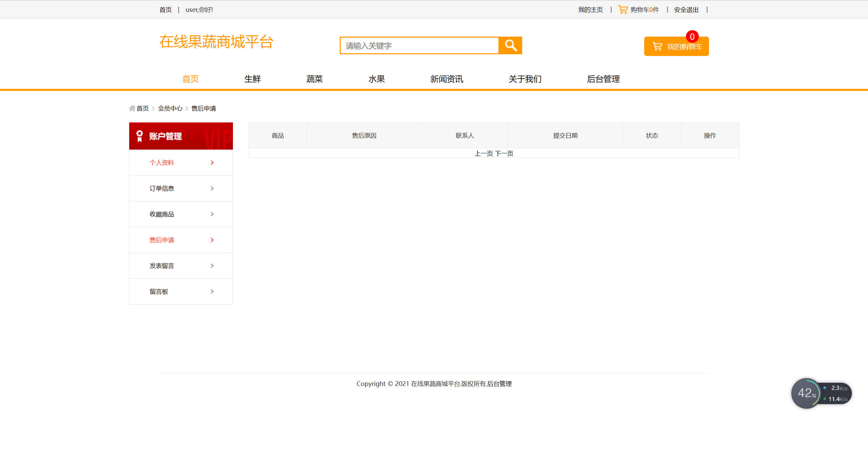Click the home icon in the breadcrumb
Screen dimensions: 868x466
pos(132,108)
